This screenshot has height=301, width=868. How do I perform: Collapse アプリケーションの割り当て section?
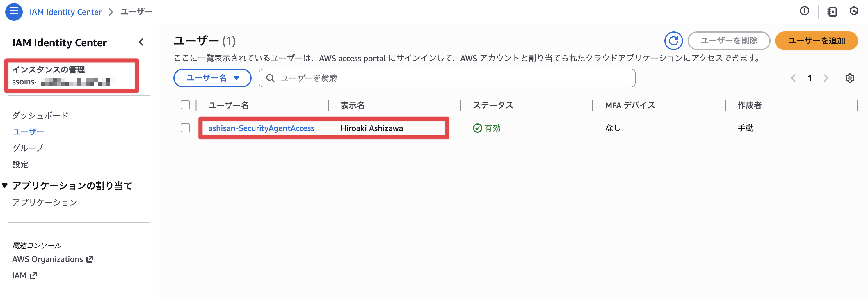[5, 186]
